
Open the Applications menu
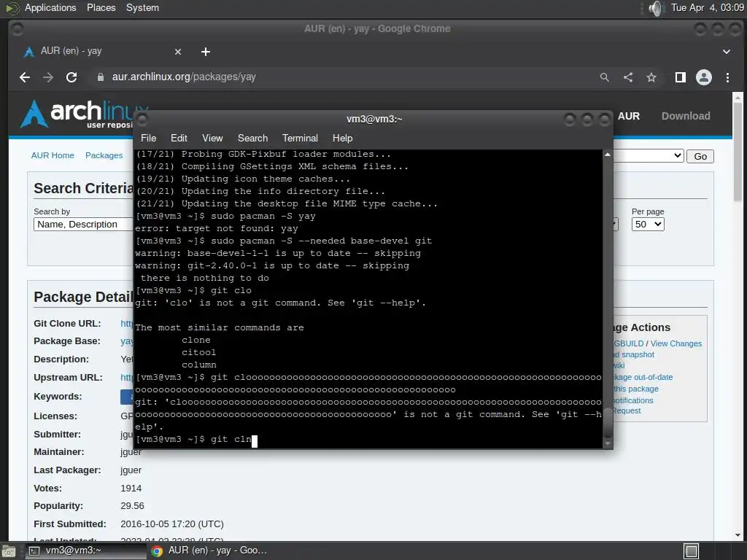point(50,7)
